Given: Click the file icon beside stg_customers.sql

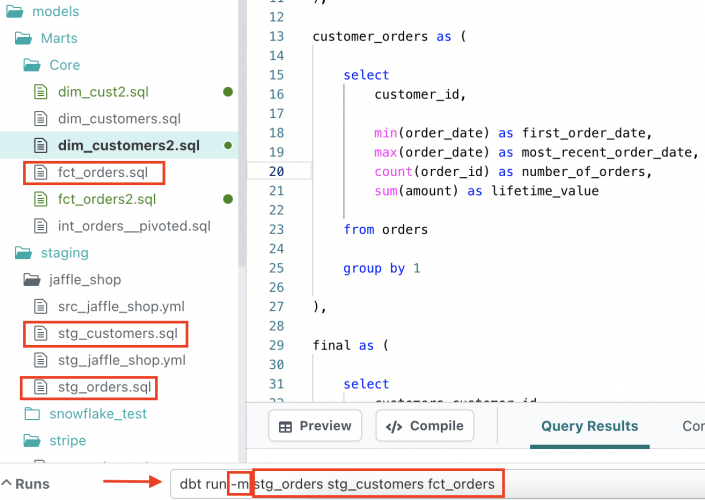Looking at the screenshot, I should (x=40, y=333).
